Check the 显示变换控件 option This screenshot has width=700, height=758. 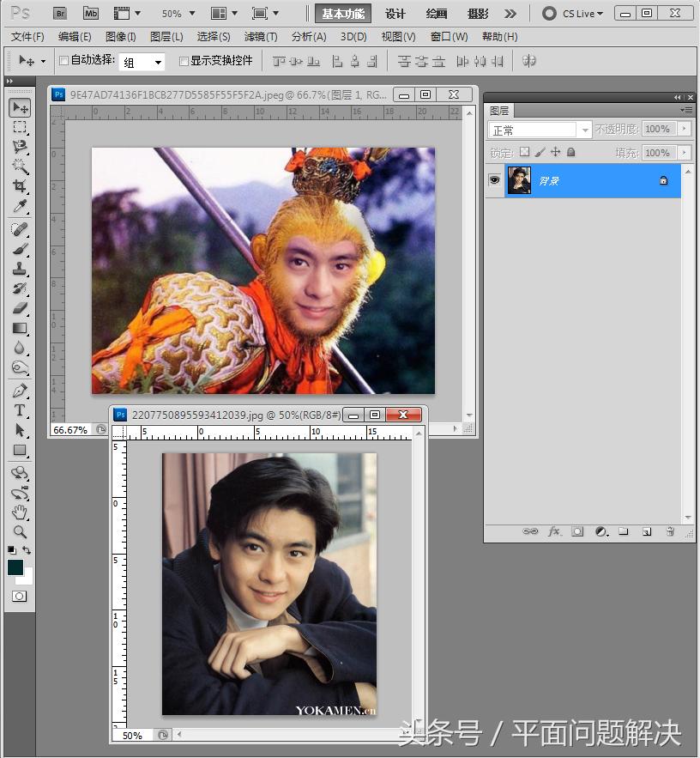(184, 61)
